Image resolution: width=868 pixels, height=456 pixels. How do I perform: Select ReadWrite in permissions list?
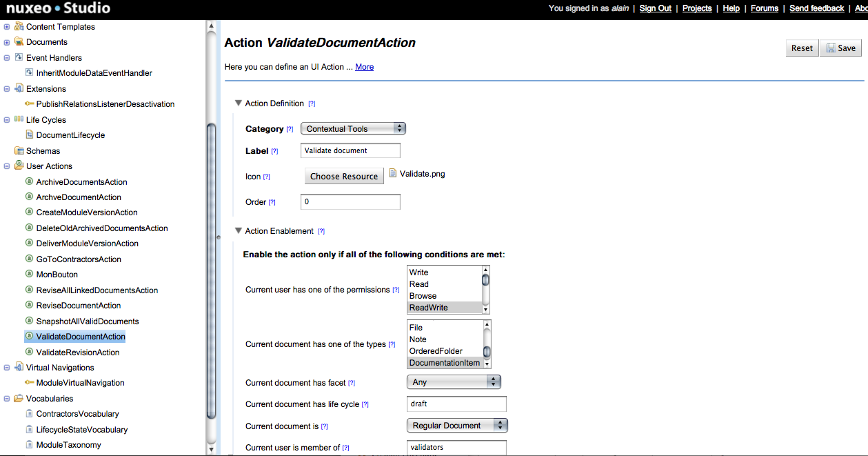coord(444,308)
